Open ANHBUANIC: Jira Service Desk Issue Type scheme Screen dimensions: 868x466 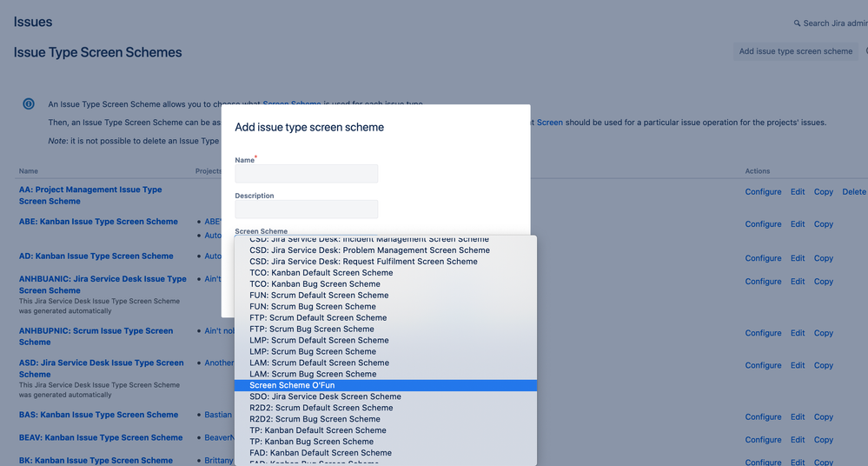click(103, 284)
